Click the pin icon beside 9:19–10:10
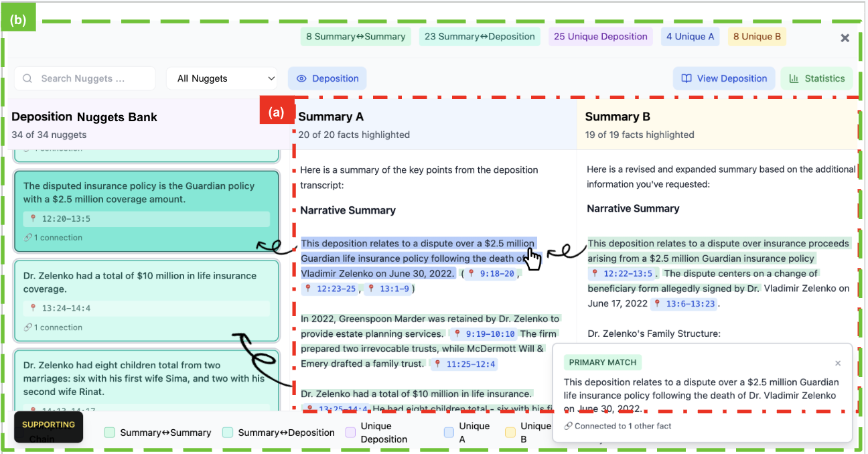 (457, 334)
